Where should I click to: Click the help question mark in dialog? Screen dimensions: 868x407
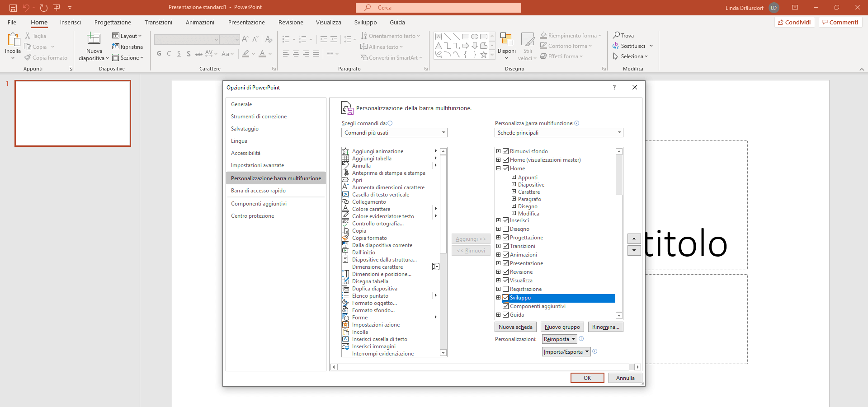pos(614,87)
